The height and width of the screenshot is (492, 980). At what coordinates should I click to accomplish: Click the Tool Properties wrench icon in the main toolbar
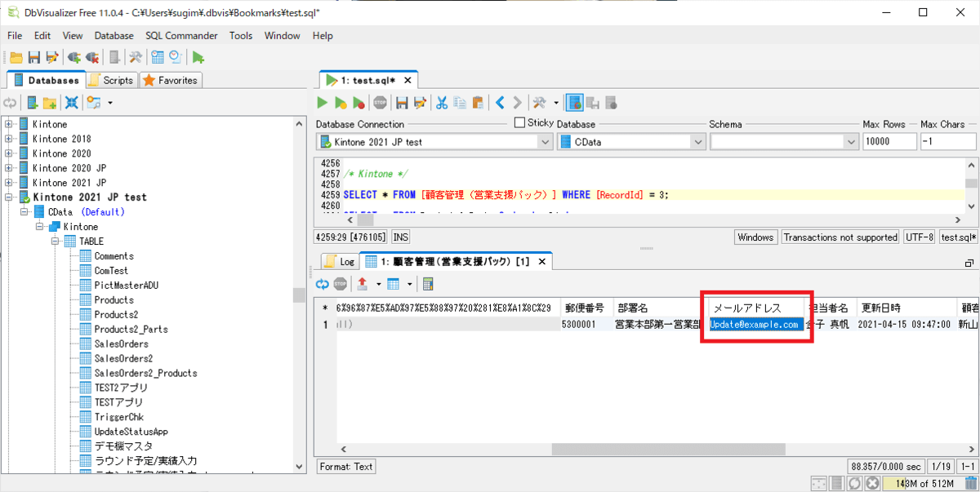pyautogui.click(x=136, y=57)
